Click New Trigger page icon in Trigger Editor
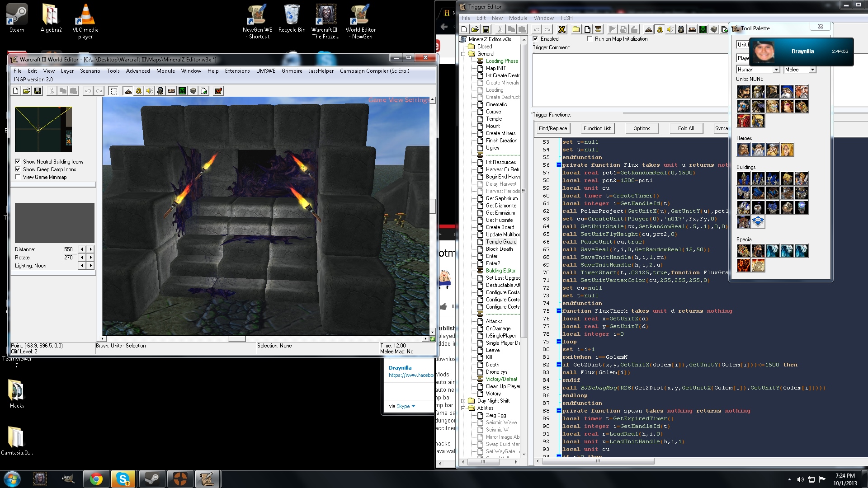Viewport: 868px width, 488px height. (587, 29)
